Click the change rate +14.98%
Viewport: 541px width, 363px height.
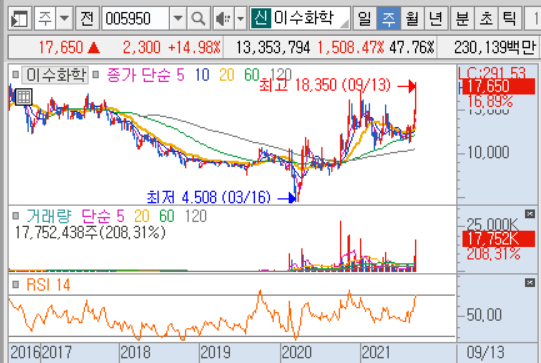point(194,47)
